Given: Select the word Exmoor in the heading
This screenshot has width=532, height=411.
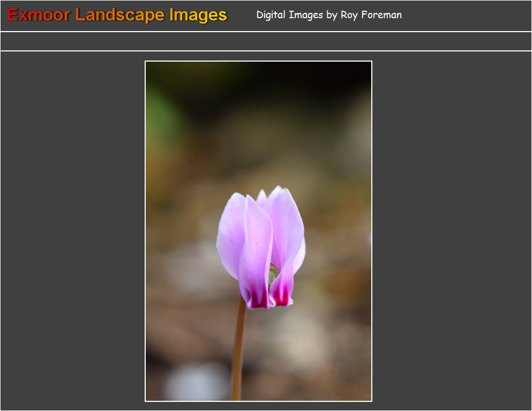Looking at the screenshot, I should coord(39,15).
